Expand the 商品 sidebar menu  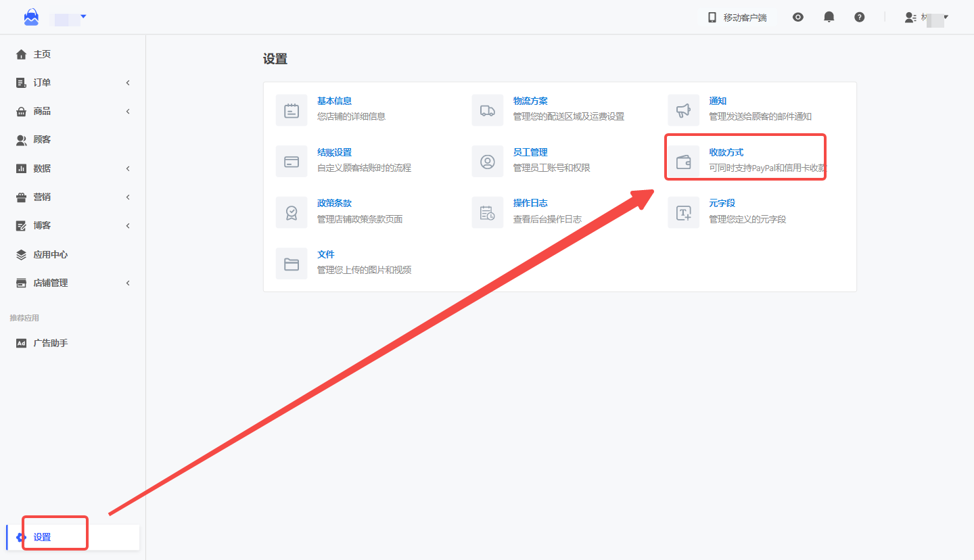72,112
